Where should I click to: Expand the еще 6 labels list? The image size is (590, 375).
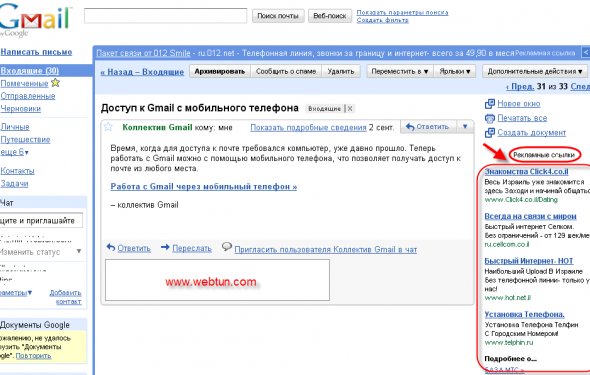14,152
